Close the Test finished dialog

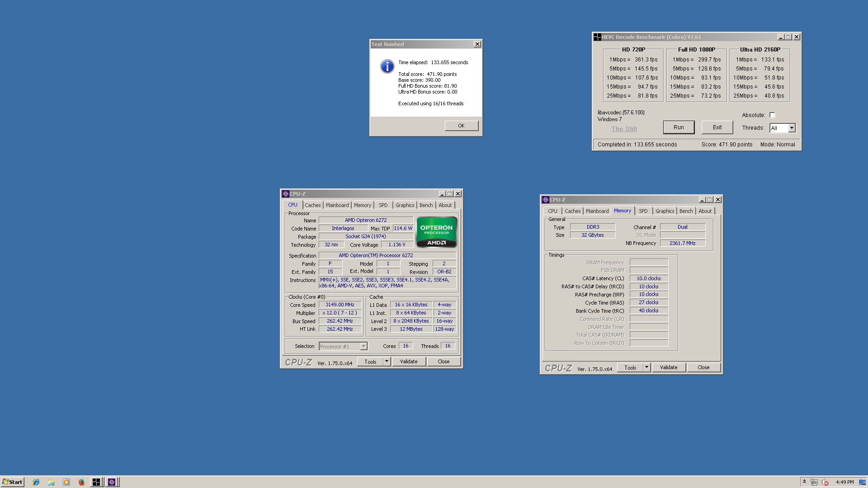(x=477, y=44)
